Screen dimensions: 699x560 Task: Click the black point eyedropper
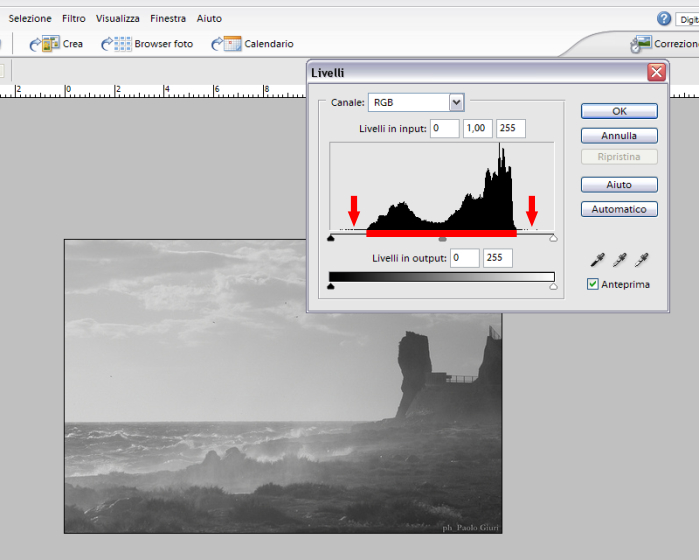pos(598,260)
